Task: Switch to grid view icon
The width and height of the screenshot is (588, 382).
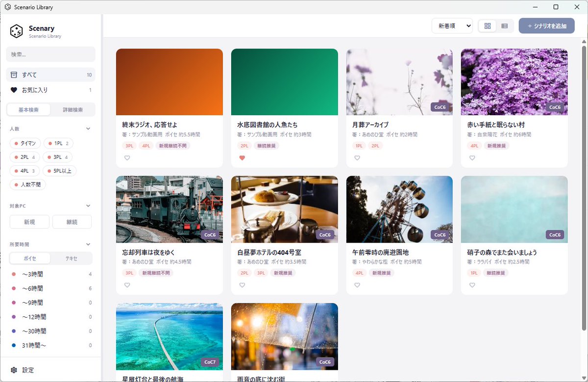Action: tap(488, 26)
